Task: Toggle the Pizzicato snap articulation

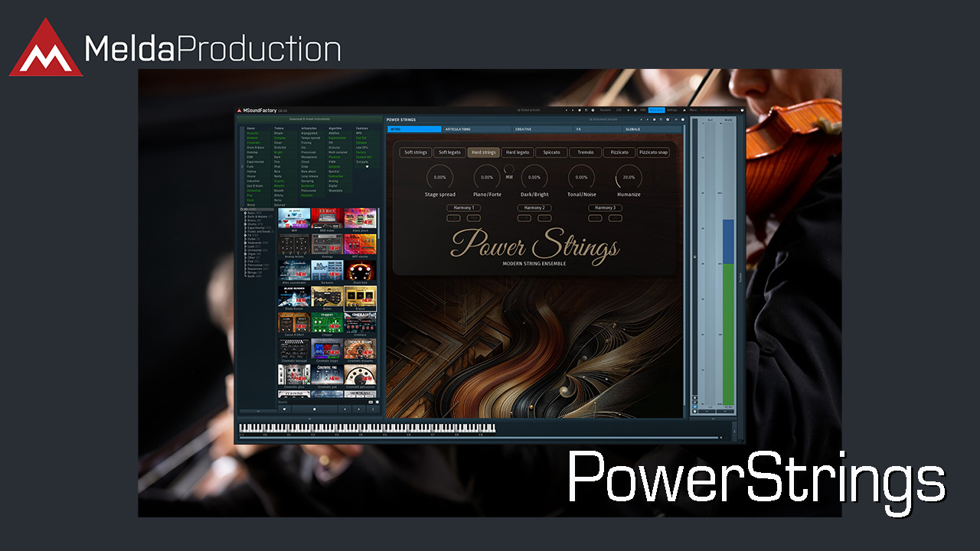Action: pyautogui.click(x=653, y=152)
